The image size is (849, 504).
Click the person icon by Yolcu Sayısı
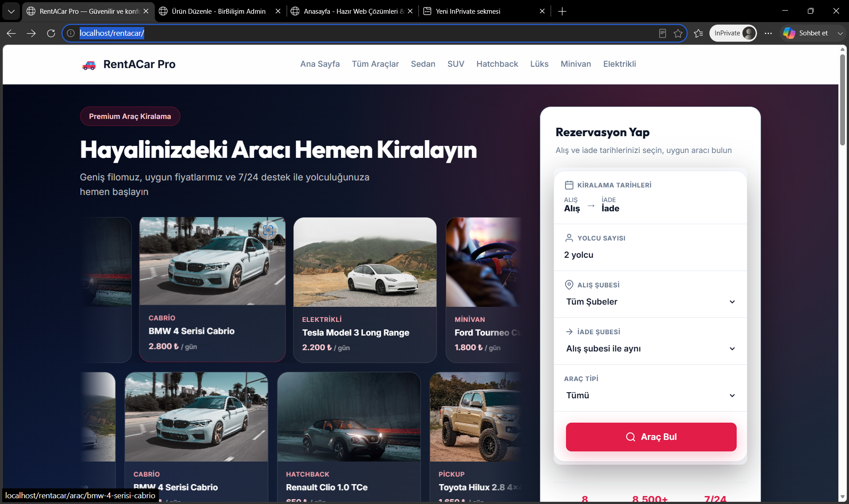tap(569, 238)
